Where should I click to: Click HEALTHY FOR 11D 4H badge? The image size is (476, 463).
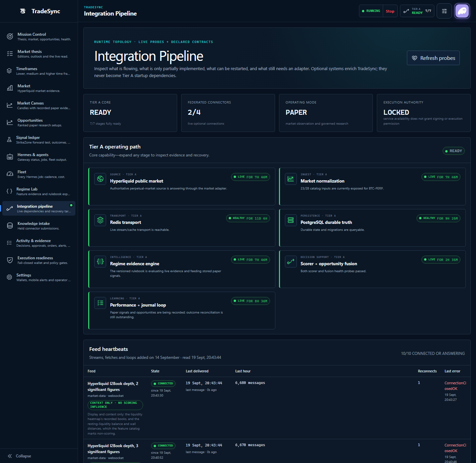(x=248, y=218)
